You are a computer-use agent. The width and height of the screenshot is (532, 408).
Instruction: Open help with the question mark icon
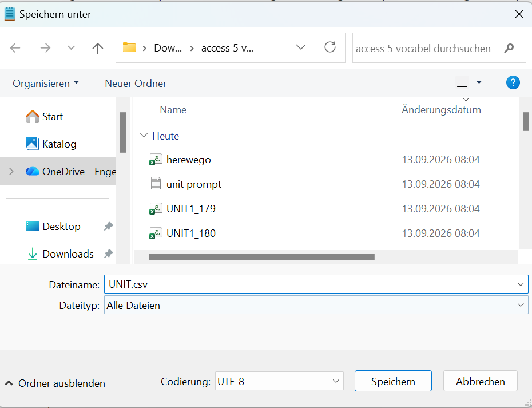pos(513,82)
